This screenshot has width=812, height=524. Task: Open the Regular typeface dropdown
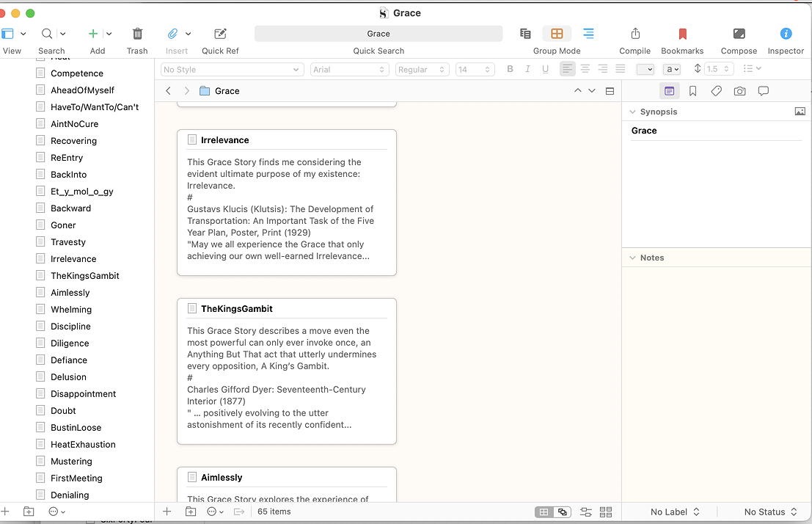422,70
